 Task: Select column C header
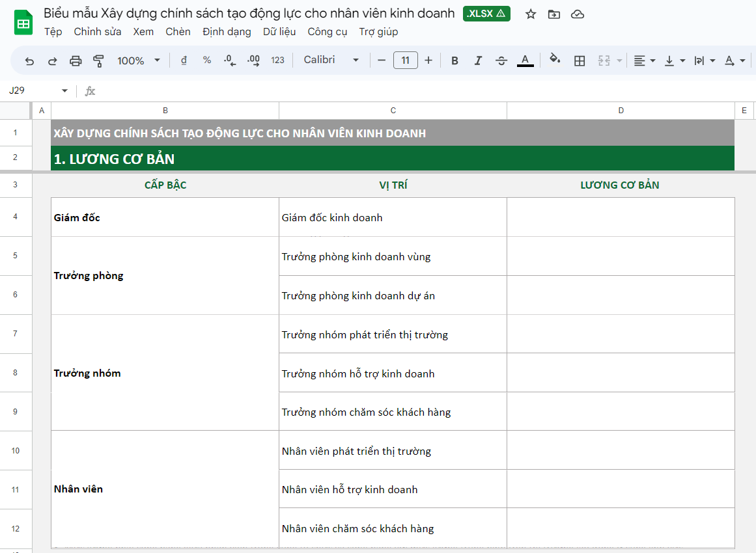click(393, 111)
